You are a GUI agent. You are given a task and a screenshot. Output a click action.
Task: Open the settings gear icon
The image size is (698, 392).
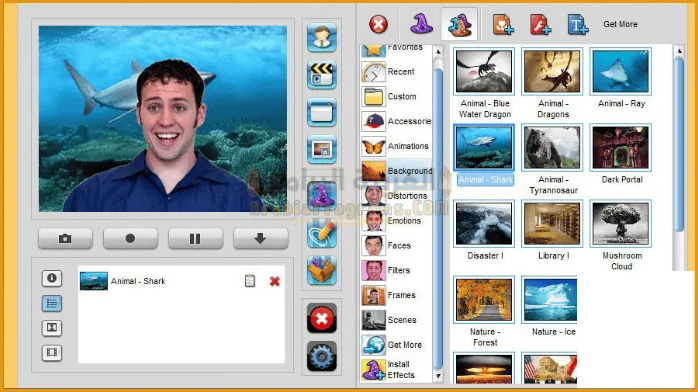click(321, 356)
